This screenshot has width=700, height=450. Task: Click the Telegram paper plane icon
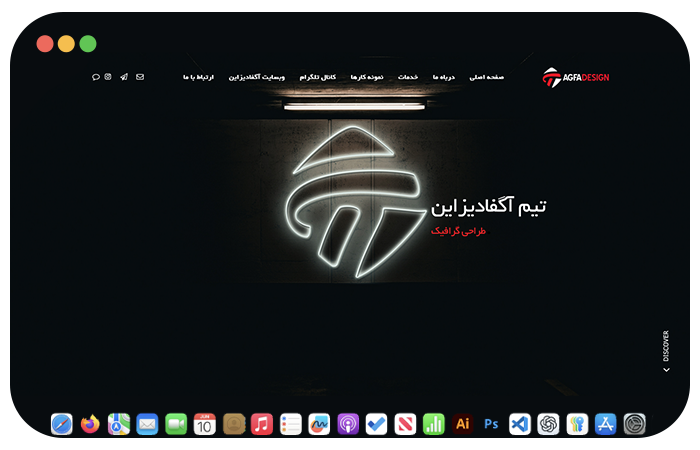tap(124, 77)
